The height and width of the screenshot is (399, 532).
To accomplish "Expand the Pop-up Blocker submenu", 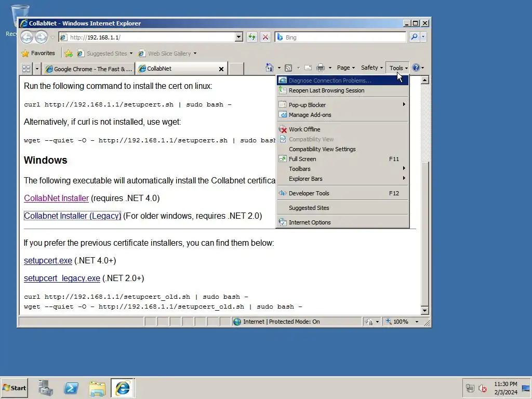I will pos(343,105).
